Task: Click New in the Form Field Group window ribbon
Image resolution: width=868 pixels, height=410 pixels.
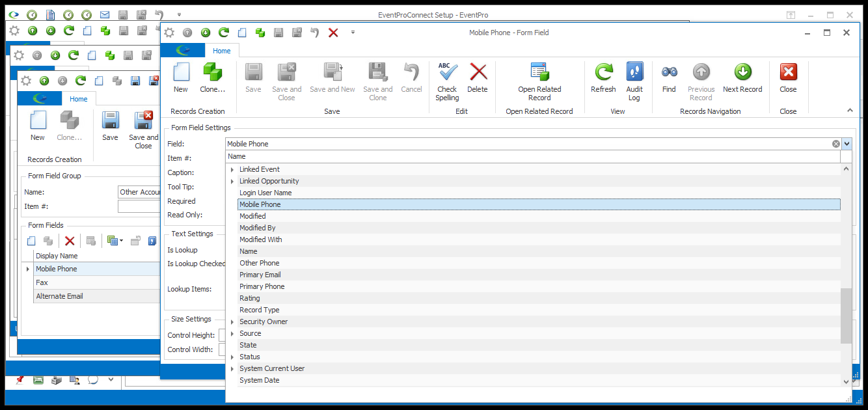Action: 38,126
